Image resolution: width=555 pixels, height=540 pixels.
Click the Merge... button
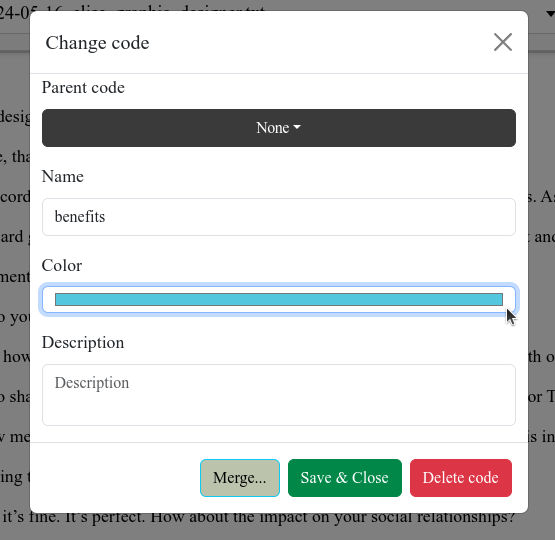click(x=240, y=478)
